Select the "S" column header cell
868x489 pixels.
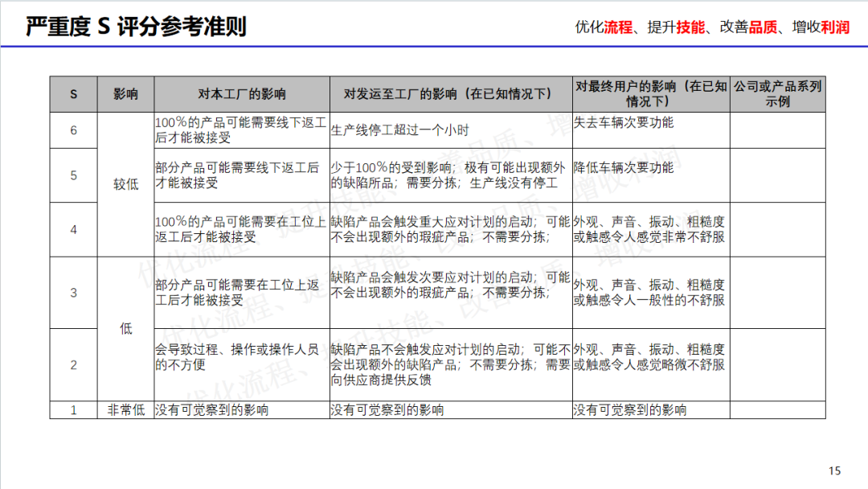[x=73, y=94]
